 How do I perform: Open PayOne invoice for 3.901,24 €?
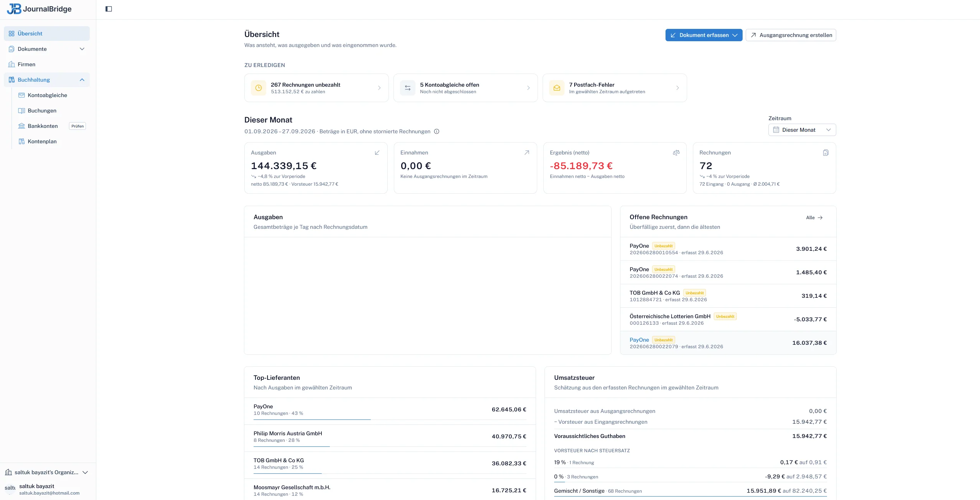(728, 249)
